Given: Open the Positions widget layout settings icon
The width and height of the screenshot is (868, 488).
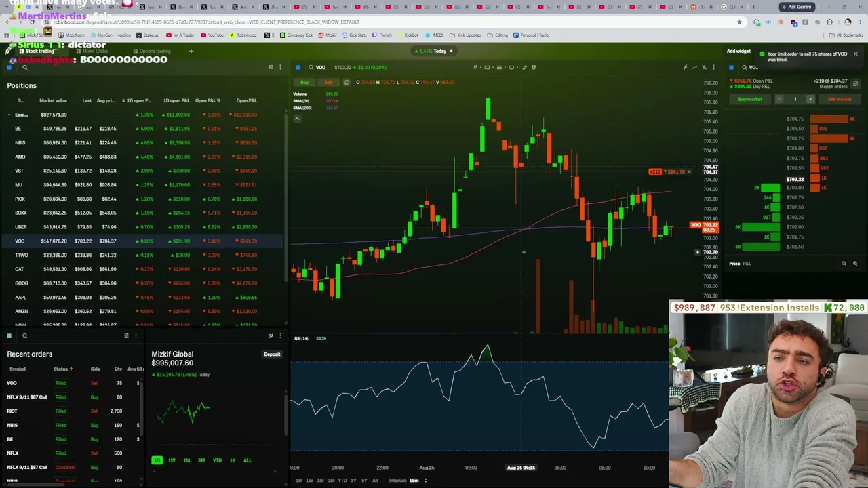Looking at the screenshot, I should tap(271, 67).
